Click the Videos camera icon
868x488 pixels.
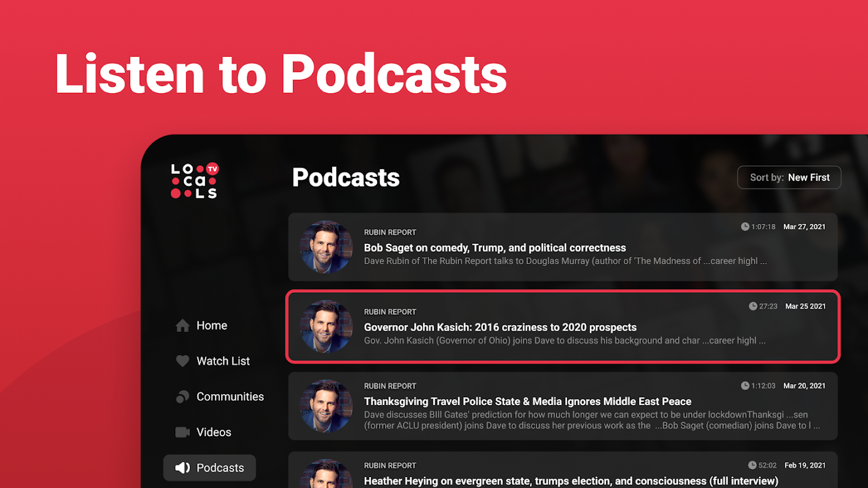pos(183,432)
